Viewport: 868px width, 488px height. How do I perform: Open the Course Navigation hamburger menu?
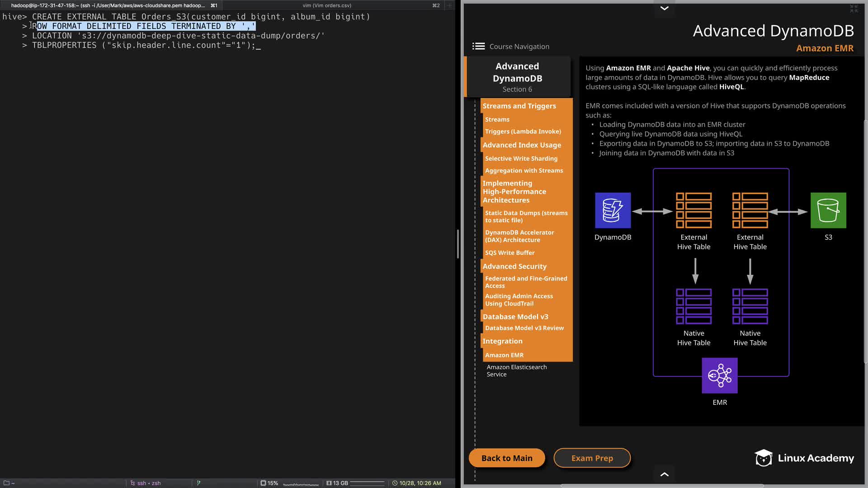click(x=478, y=47)
